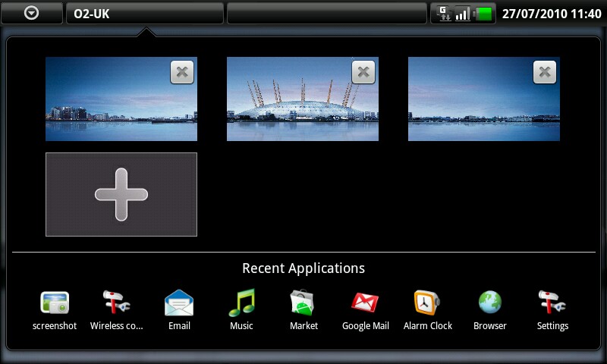607x364 pixels.
Task: Open the Email app icon
Action: [179, 303]
